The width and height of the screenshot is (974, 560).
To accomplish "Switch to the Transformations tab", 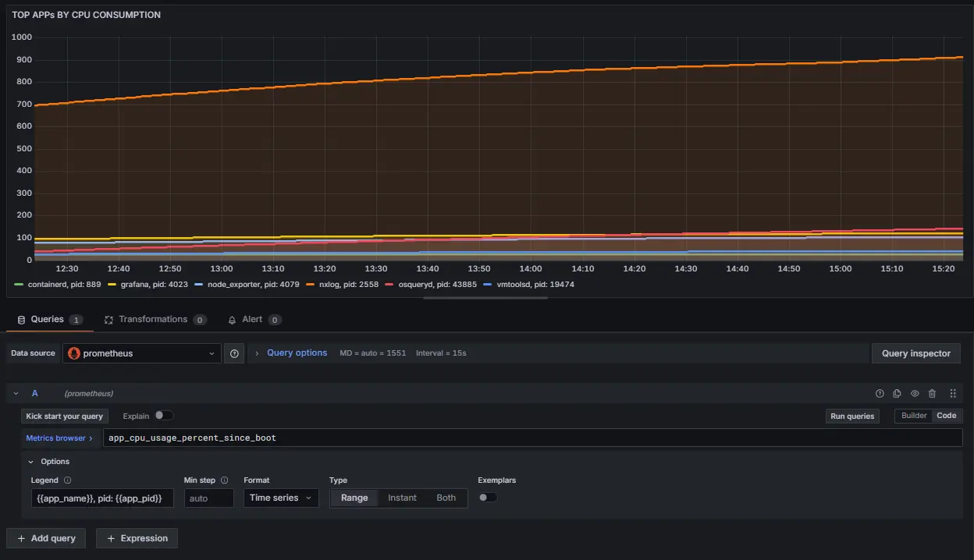I will pos(152,320).
